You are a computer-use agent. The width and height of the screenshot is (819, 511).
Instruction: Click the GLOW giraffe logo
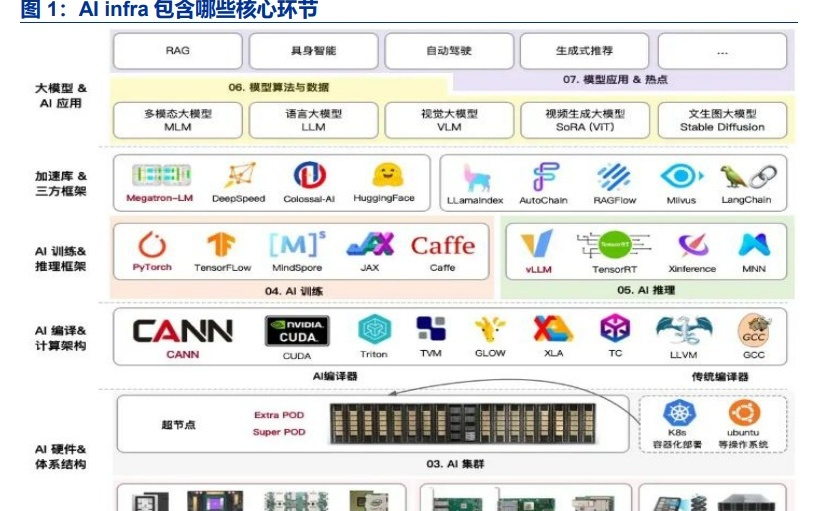coord(490,330)
